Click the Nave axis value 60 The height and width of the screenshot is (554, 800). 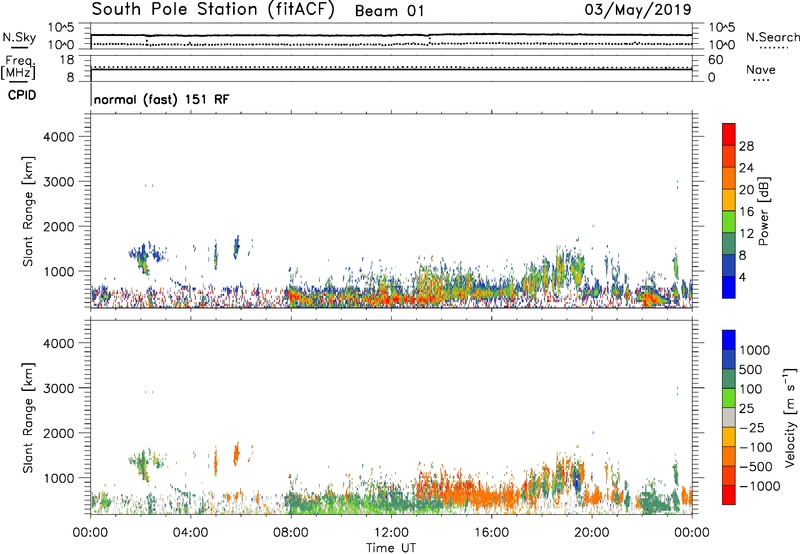point(715,60)
